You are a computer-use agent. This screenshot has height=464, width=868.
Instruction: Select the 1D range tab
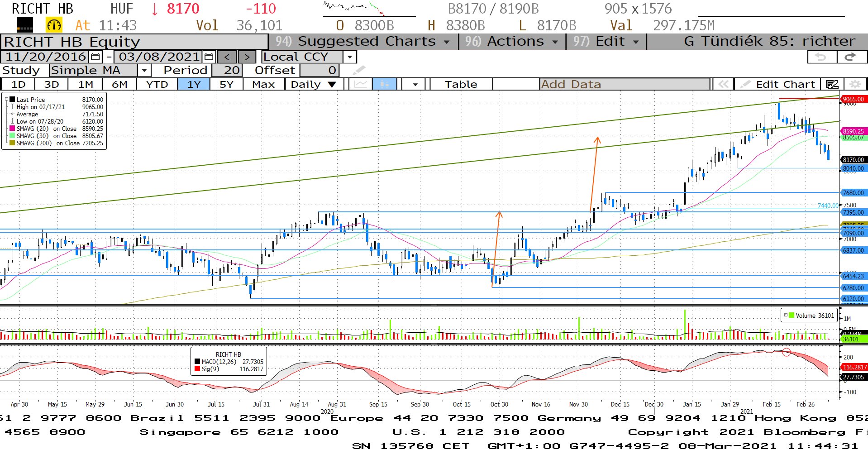pos(19,84)
